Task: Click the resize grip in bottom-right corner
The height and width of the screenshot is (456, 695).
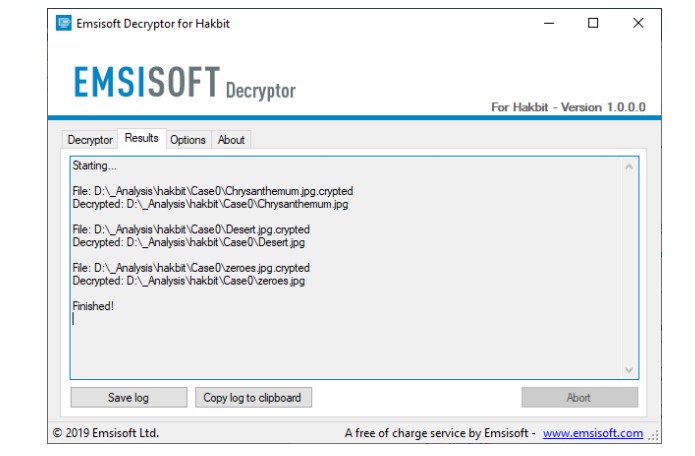Action: click(654, 435)
